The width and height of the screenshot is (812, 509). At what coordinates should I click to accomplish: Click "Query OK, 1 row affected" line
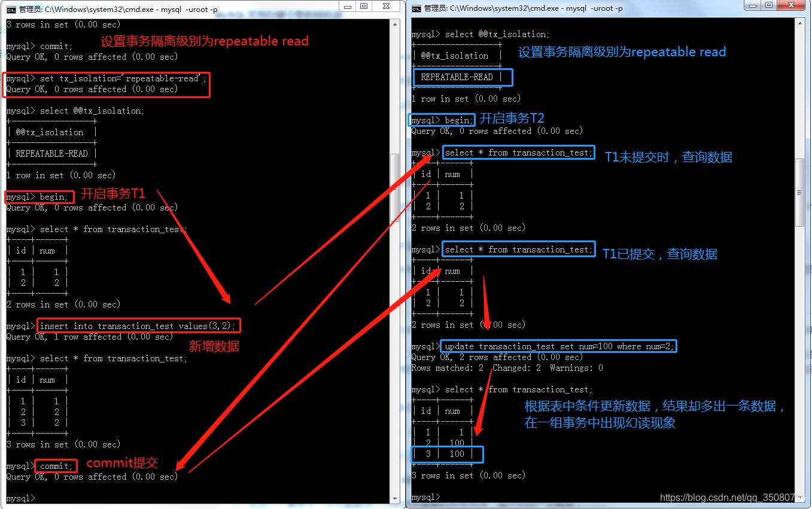click(x=90, y=337)
